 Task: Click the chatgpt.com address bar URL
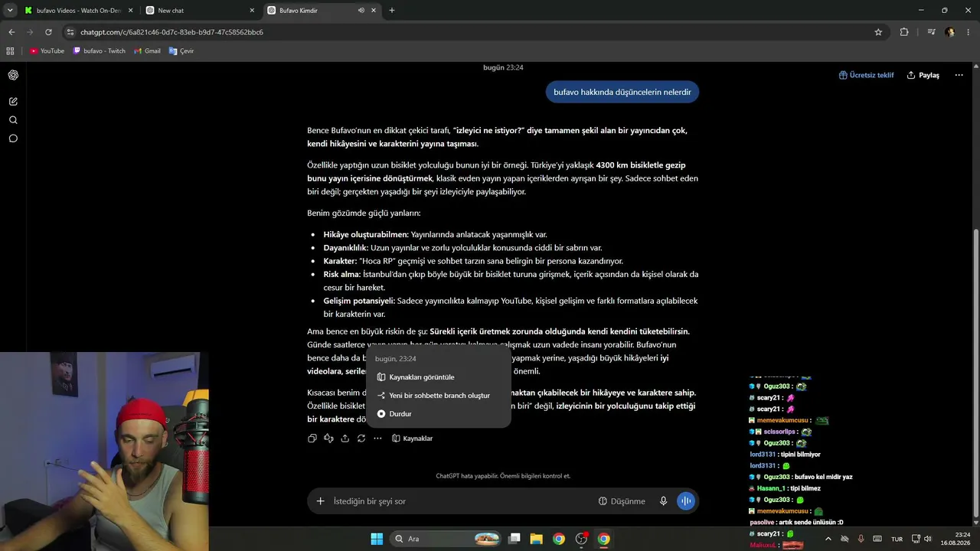point(172,32)
